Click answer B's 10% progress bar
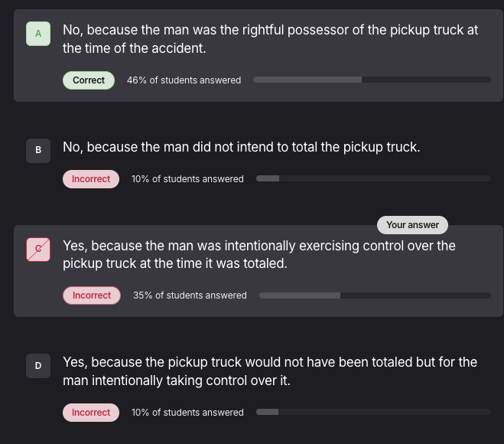The height and width of the screenshot is (444, 504). tap(373, 179)
